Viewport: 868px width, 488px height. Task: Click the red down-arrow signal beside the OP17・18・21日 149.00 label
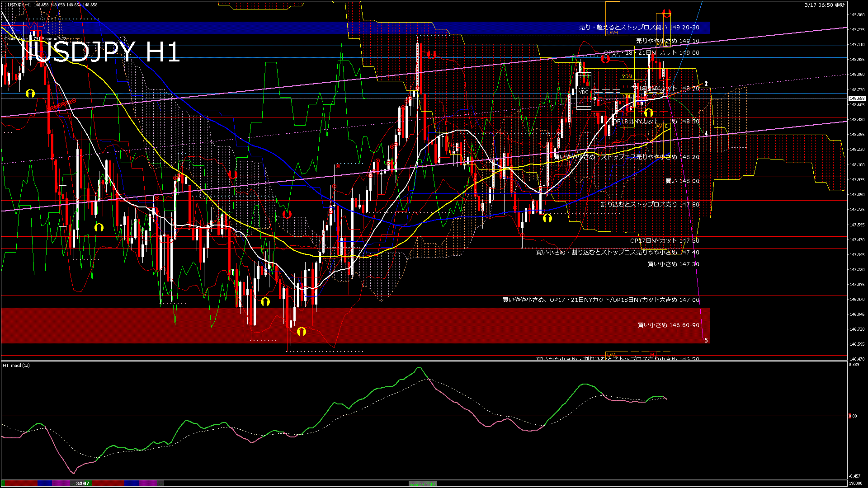[x=605, y=58]
